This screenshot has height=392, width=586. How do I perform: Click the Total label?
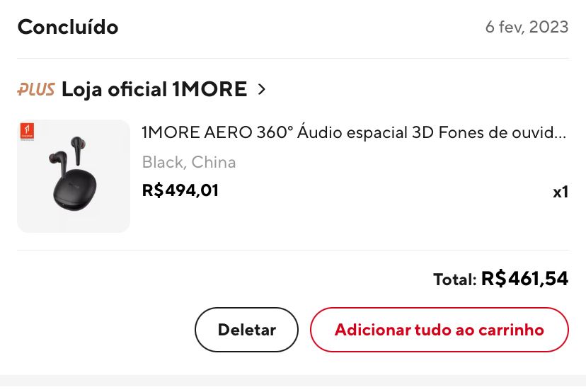coord(455,279)
